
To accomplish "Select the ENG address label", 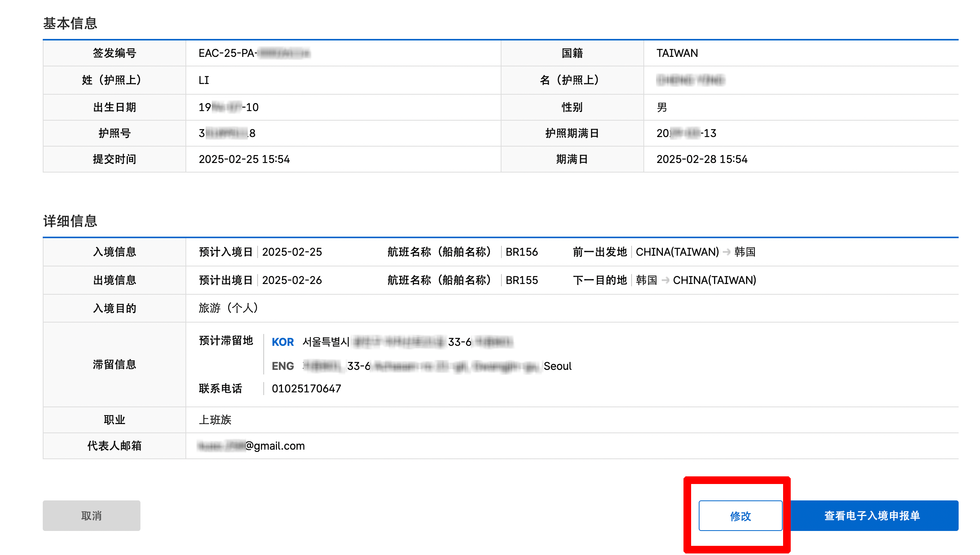I will point(282,366).
